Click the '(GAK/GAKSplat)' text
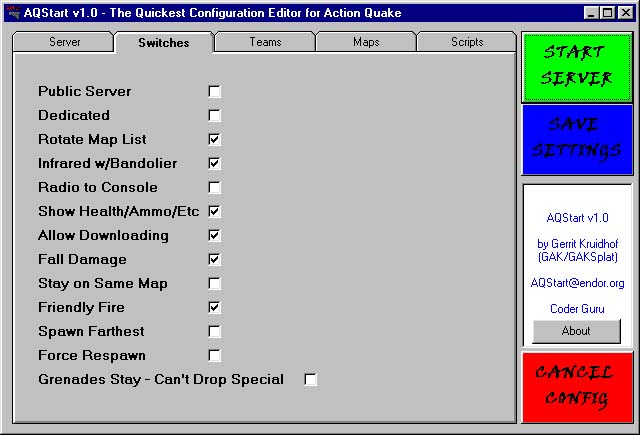 [x=577, y=257]
